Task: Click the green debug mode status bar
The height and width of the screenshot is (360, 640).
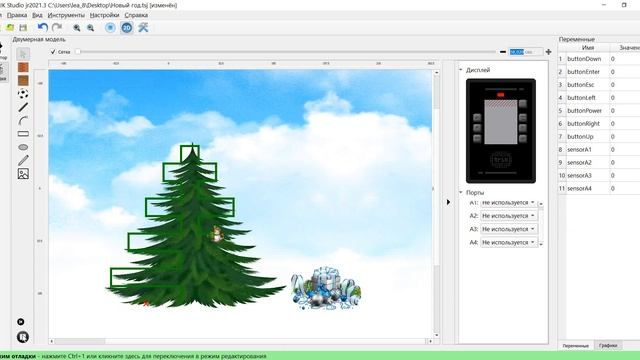Action: (x=320, y=356)
